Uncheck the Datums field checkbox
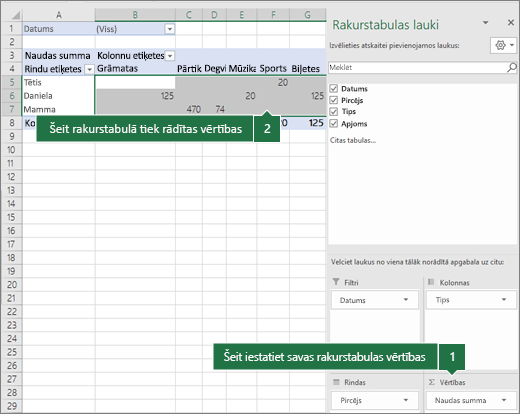Viewport: 520px width, 414px height. point(334,88)
